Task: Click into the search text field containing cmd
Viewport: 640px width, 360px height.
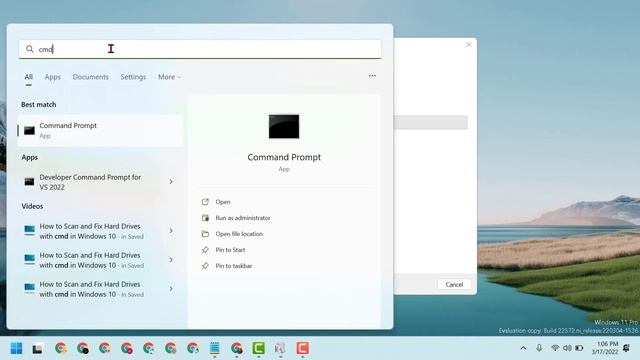Action: [200, 49]
